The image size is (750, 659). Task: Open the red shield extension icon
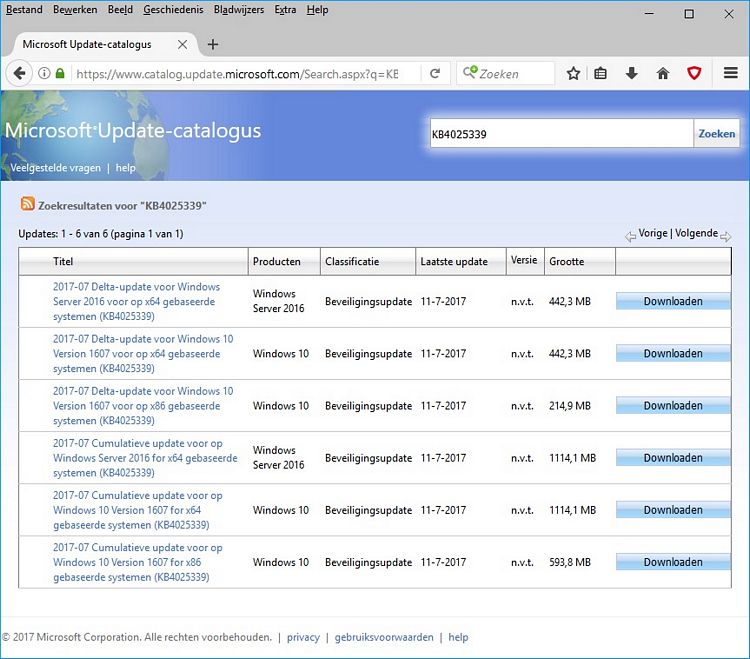tap(694, 74)
